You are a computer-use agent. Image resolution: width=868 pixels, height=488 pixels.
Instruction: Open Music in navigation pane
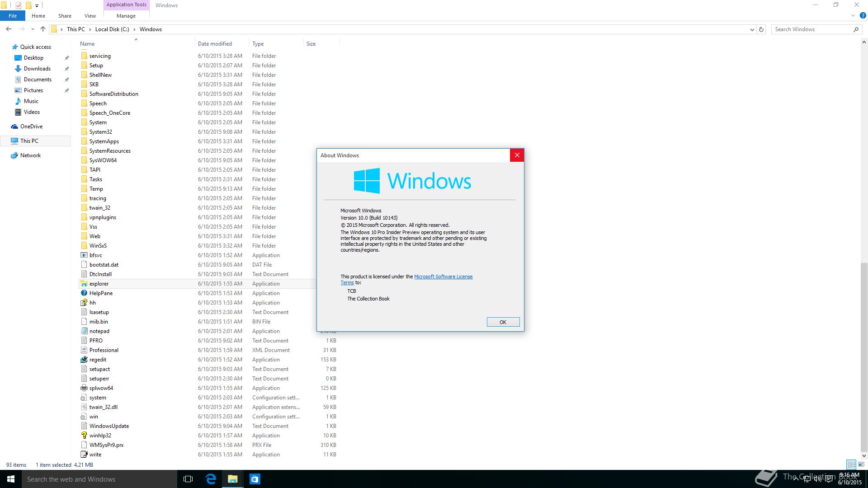coord(31,101)
